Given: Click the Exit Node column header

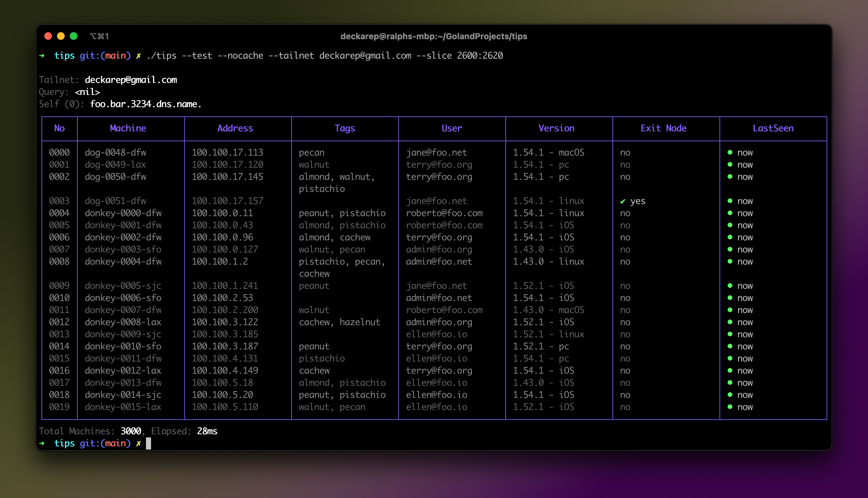Looking at the screenshot, I should pyautogui.click(x=663, y=128).
